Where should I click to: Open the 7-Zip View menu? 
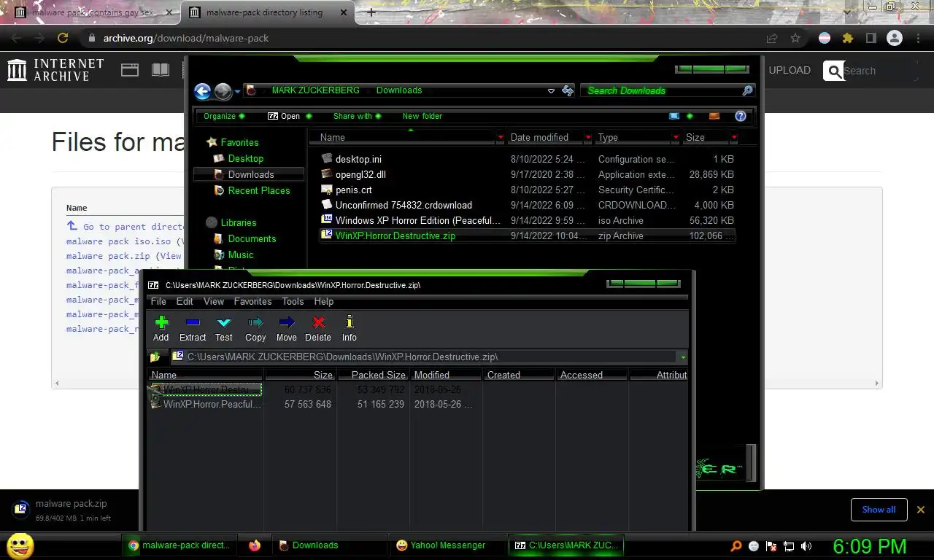[x=214, y=301]
